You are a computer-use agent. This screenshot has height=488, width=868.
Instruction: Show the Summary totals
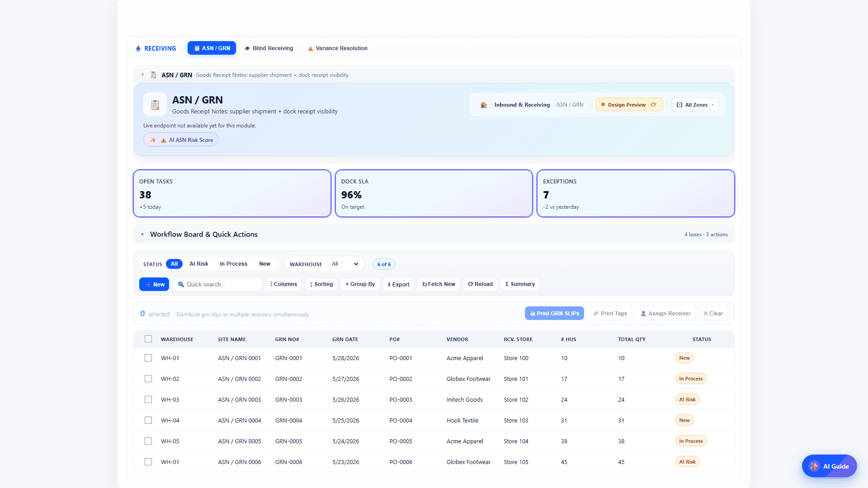click(520, 284)
